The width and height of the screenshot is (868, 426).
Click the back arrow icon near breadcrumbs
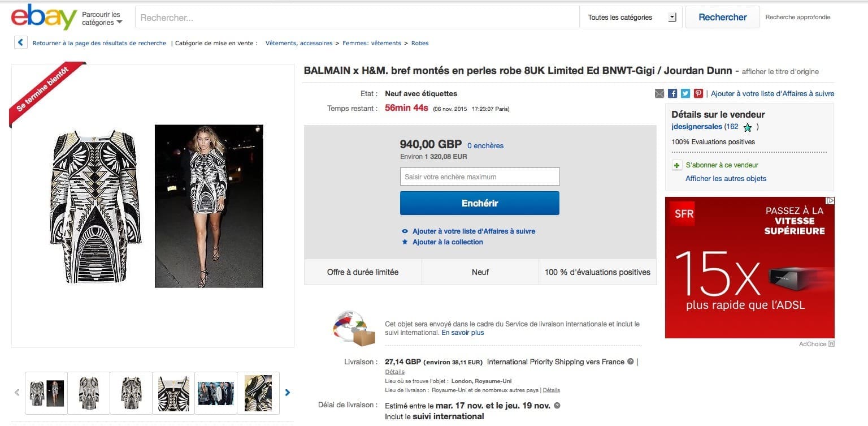(x=21, y=43)
